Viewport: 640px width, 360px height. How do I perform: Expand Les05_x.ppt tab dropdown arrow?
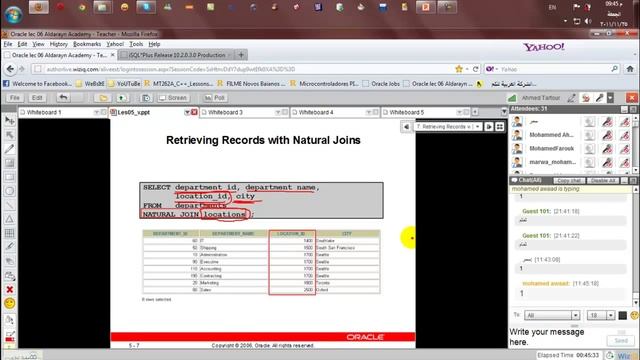coord(187,112)
